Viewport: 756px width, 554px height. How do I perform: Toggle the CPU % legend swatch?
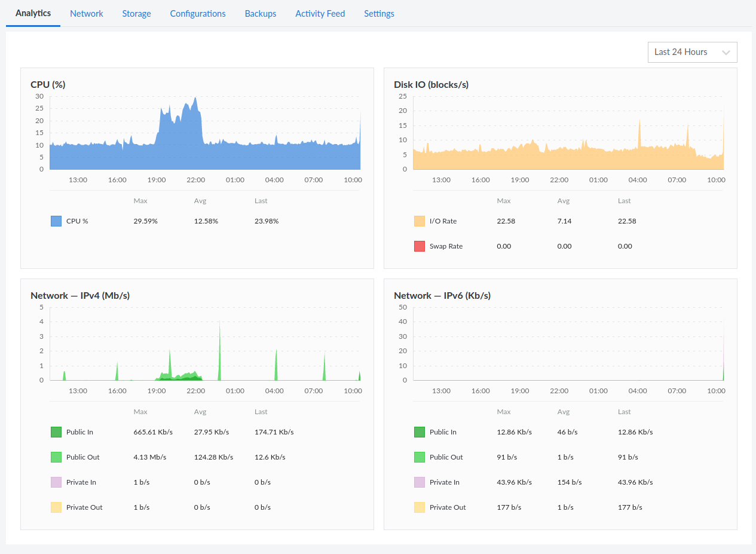56,221
